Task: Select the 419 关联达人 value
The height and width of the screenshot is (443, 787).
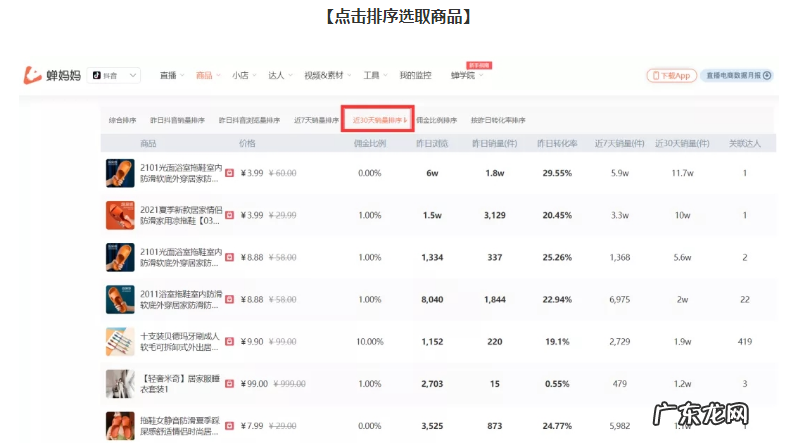Action: tap(745, 342)
